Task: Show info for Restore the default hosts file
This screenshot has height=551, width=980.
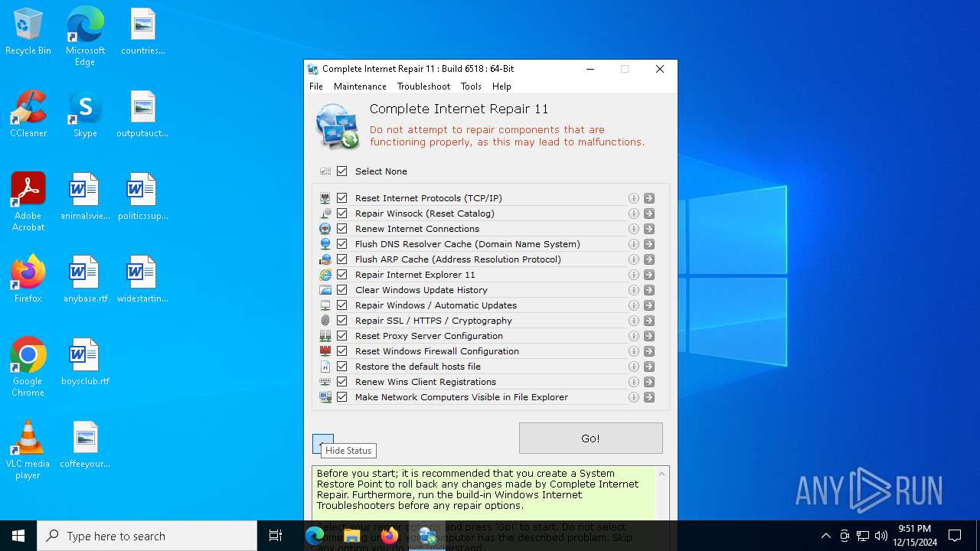Action: tap(633, 367)
